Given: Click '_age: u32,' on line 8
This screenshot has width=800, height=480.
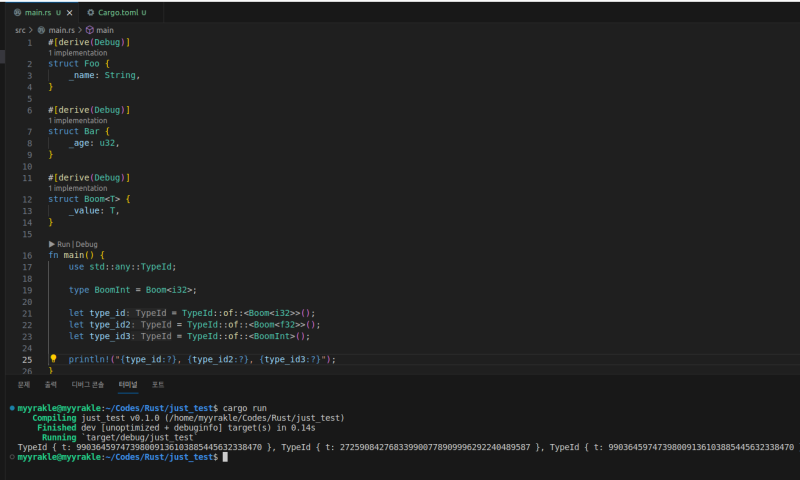Looking at the screenshot, I should (x=94, y=143).
